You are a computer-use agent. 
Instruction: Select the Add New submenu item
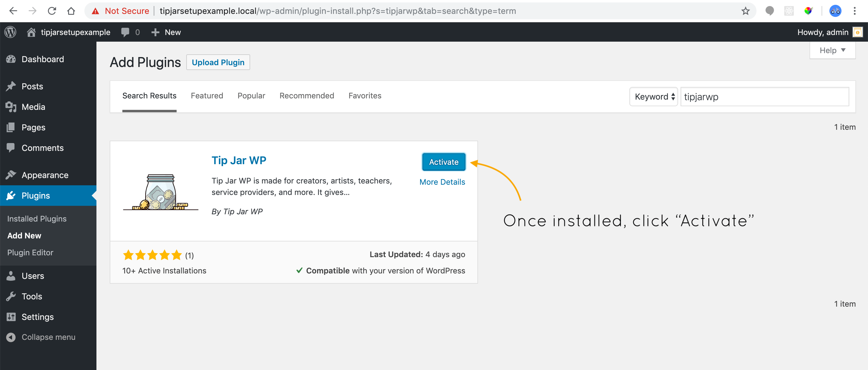24,235
